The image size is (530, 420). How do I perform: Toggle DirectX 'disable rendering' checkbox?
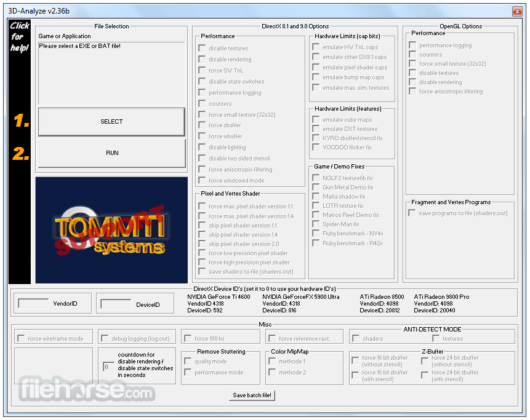click(x=202, y=59)
